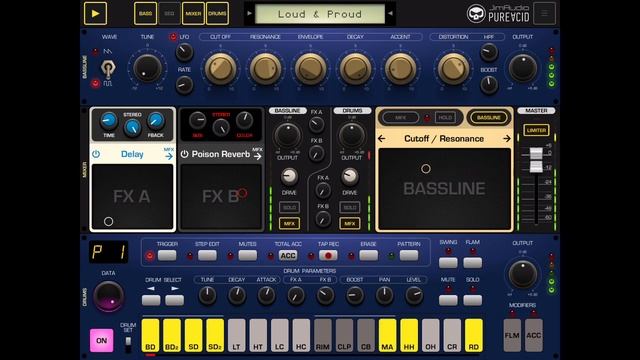Switch to the MIXER tab
Image resolution: width=640 pixels, height=360 pixels.
193,13
